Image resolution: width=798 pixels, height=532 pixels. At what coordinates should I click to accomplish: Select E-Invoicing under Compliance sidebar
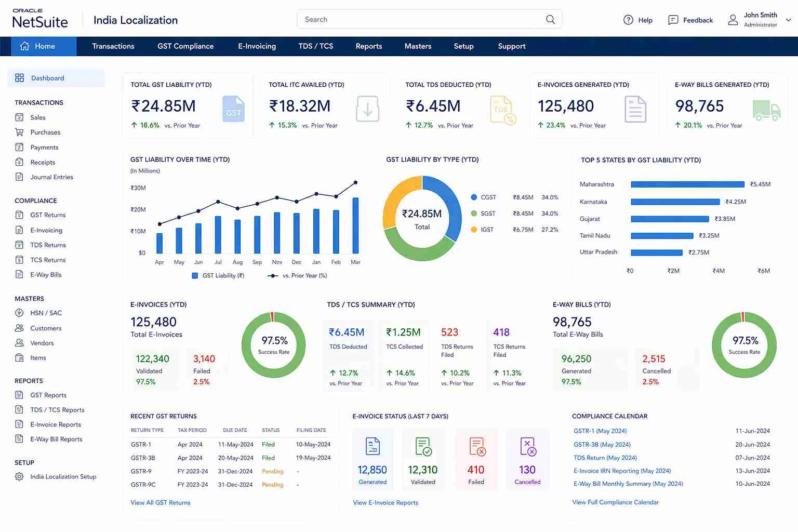coord(46,230)
